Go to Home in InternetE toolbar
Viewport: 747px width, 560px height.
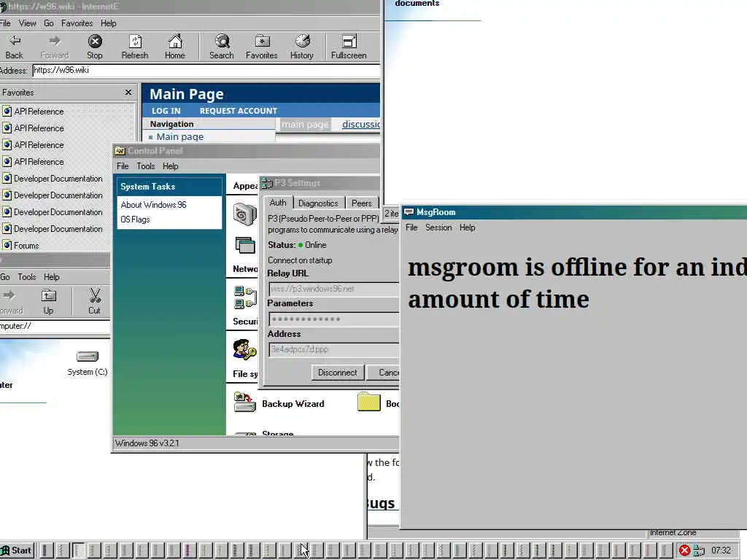[x=175, y=47]
